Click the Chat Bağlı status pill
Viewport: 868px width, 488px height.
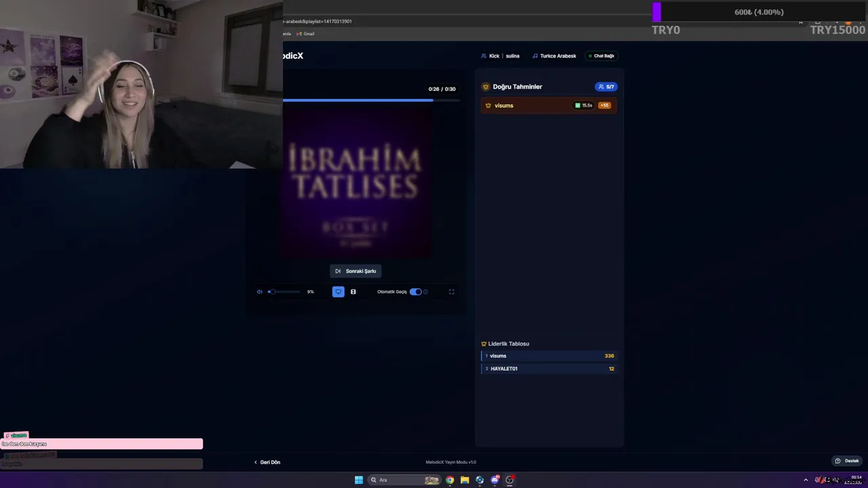pyautogui.click(x=601, y=56)
